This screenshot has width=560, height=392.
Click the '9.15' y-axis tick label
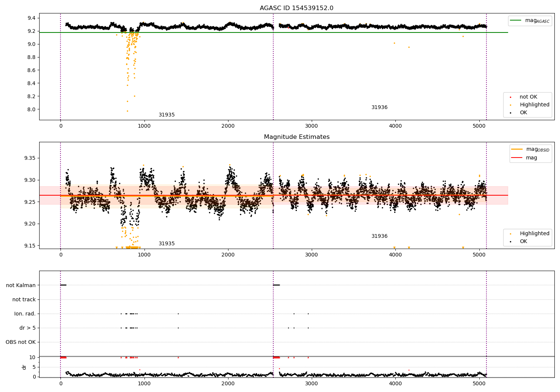(29, 246)
